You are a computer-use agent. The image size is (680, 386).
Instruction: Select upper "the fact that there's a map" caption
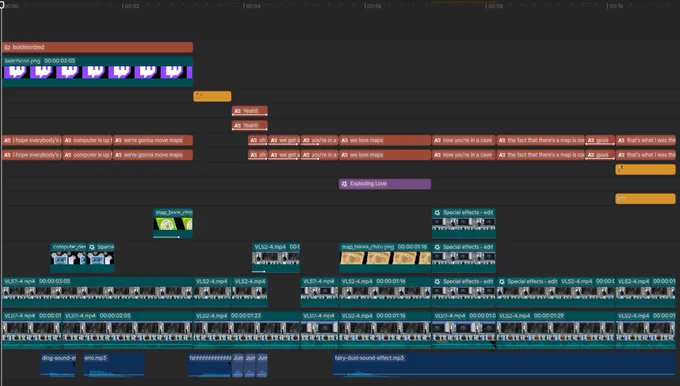point(540,141)
